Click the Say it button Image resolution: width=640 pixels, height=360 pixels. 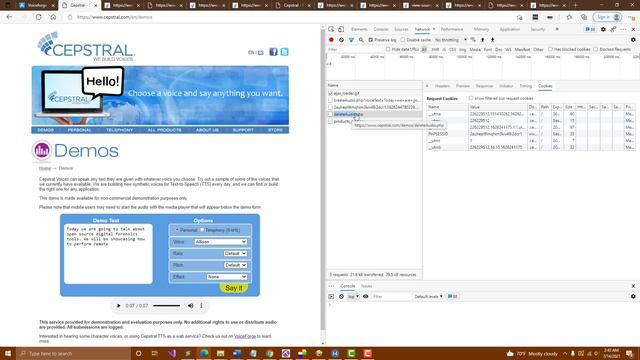[x=233, y=288]
